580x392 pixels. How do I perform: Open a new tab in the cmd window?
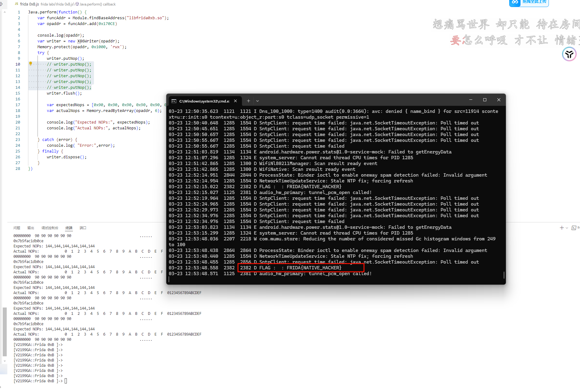point(248,101)
